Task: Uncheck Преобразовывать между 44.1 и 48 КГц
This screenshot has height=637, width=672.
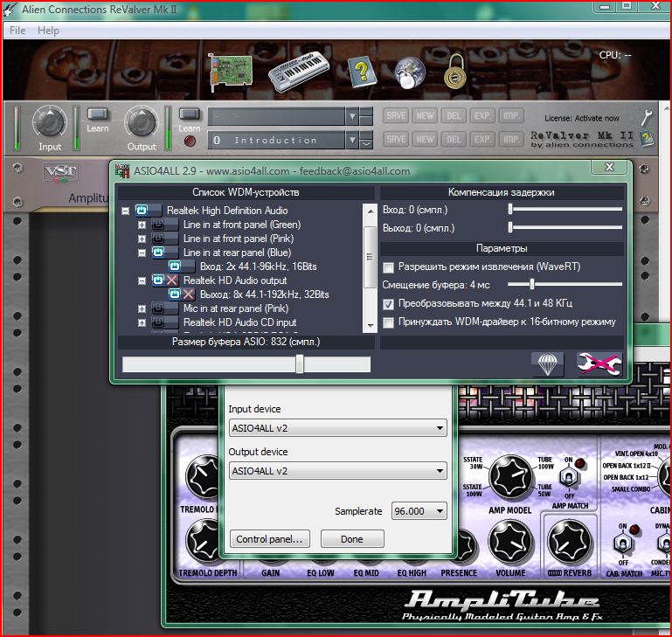Action: click(388, 304)
